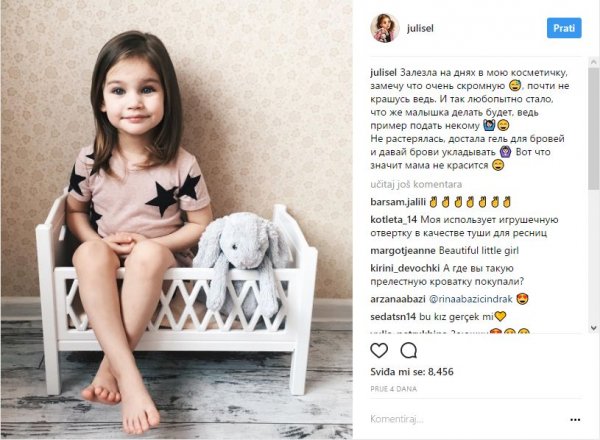This screenshot has height=440, width=600.
Task: Open kotleta_14 commenter profile
Action: (393, 220)
